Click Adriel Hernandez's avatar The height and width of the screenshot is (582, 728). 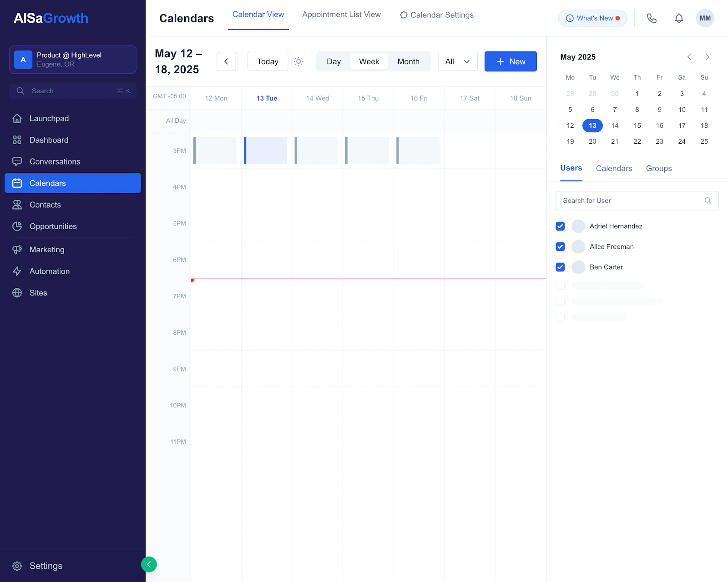click(578, 226)
